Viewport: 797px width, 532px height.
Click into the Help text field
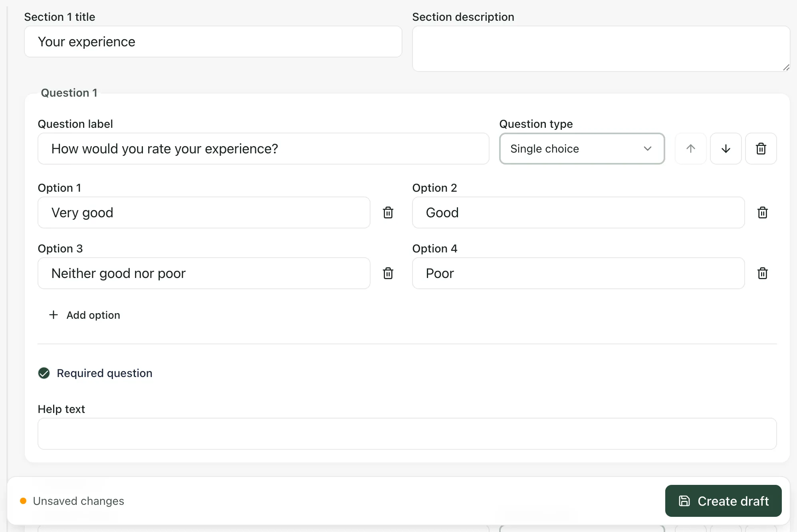tap(407, 434)
